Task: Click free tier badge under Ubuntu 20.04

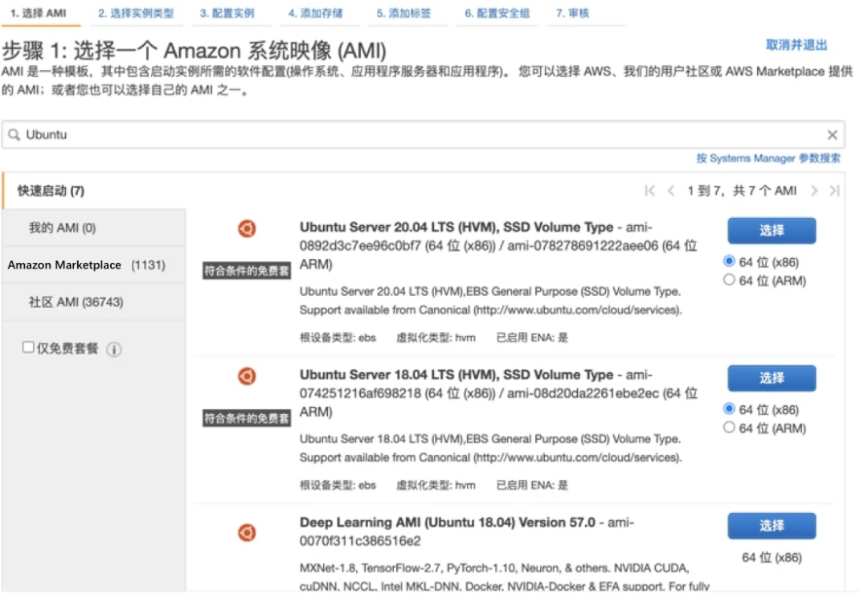Action: [247, 270]
